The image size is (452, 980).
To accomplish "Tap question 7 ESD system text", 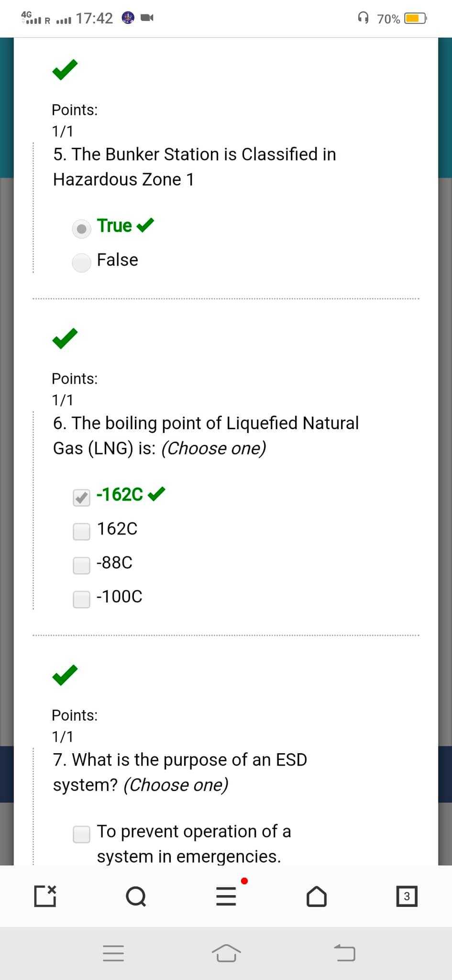I will tap(180, 772).
